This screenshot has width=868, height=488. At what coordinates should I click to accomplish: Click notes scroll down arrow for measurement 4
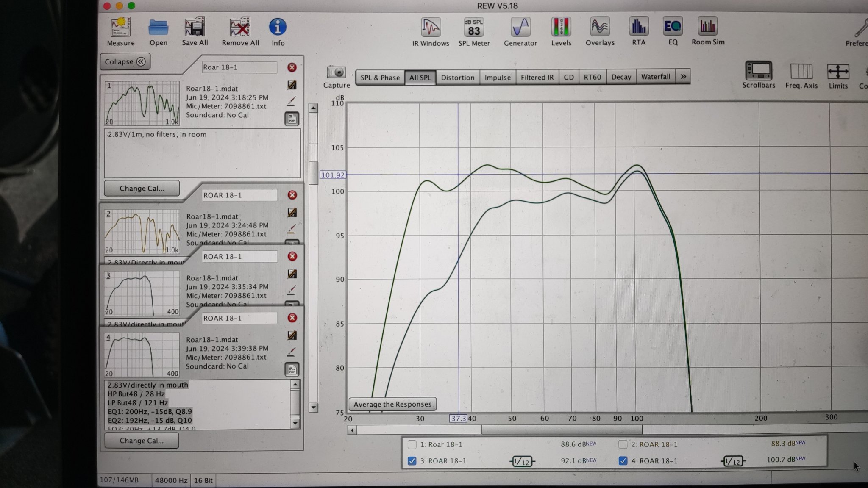(x=295, y=423)
